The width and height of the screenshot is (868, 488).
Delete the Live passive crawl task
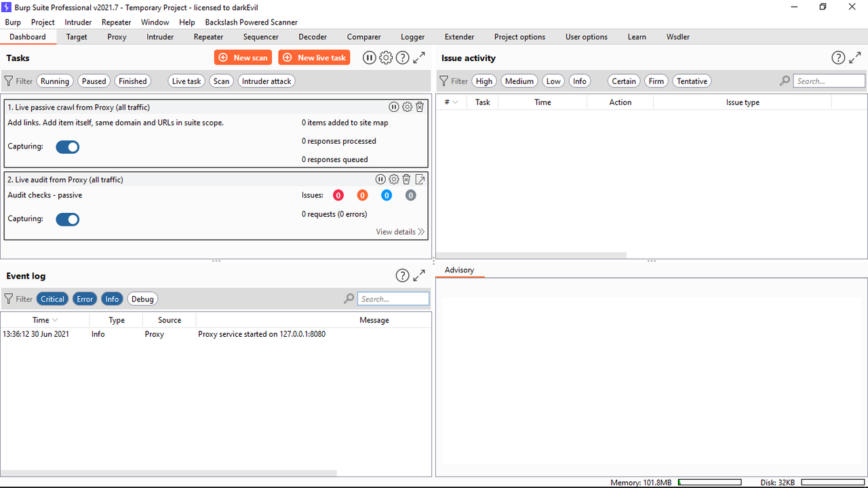(420, 106)
